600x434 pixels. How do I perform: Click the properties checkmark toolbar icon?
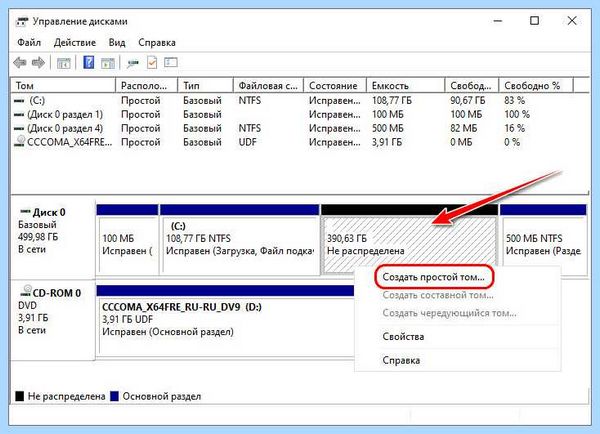152,62
